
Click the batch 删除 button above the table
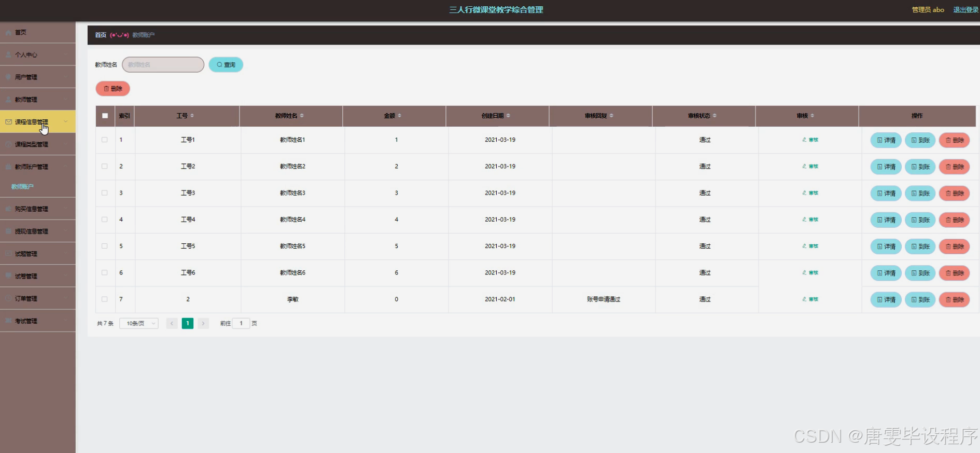point(113,89)
